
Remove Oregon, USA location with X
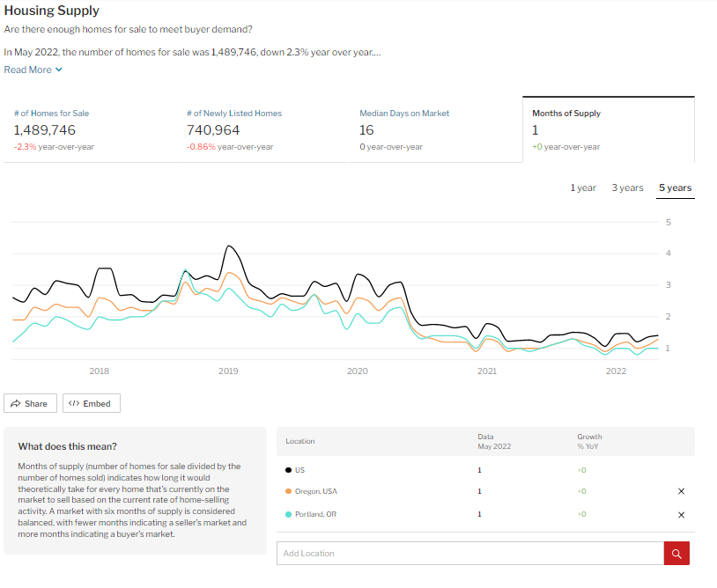pos(682,491)
